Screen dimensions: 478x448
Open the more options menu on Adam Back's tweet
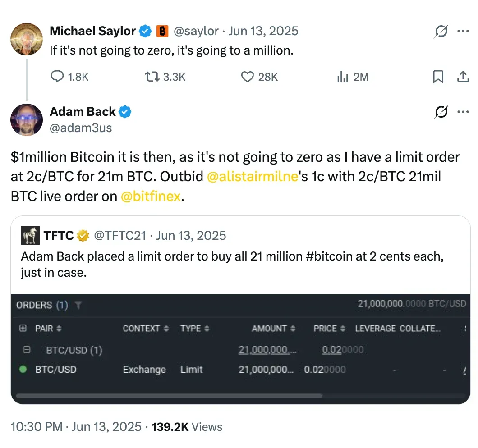(x=463, y=111)
